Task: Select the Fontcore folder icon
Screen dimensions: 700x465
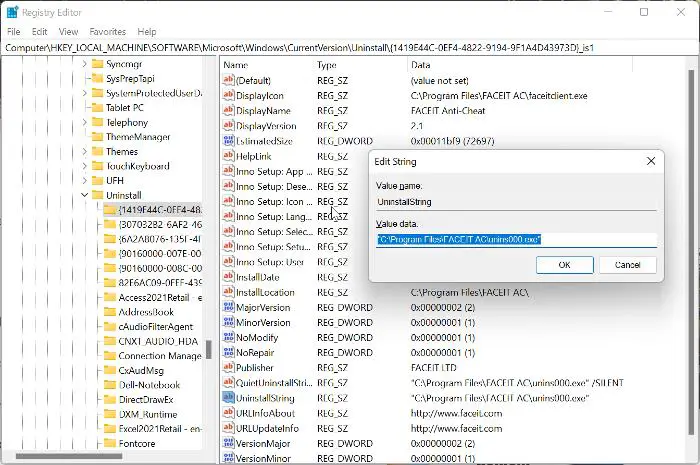Action: click(110, 443)
